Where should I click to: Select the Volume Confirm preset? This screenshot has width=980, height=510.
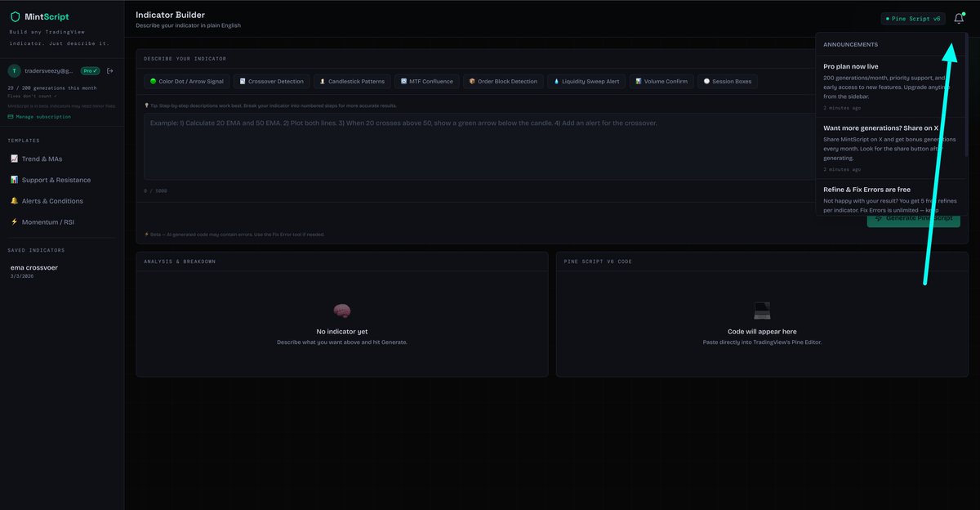tap(661, 81)
